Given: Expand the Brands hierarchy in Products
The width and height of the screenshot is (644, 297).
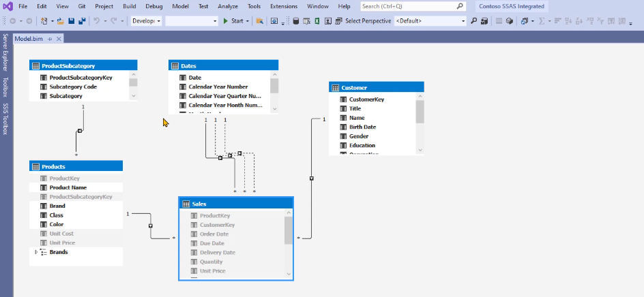Looking at the screenshot, I should pyautogui.click(x=35, y=252).
